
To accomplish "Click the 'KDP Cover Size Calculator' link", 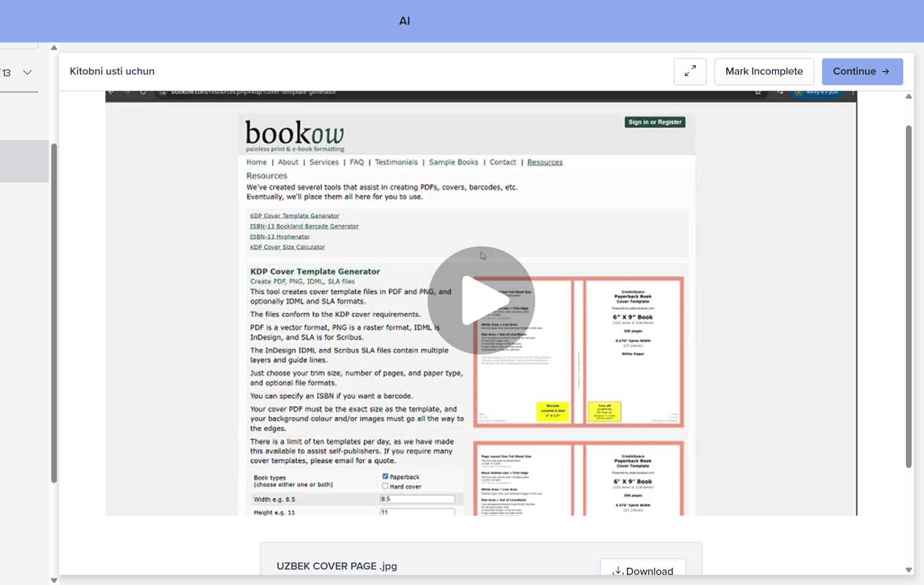I will tap(287, 247).
